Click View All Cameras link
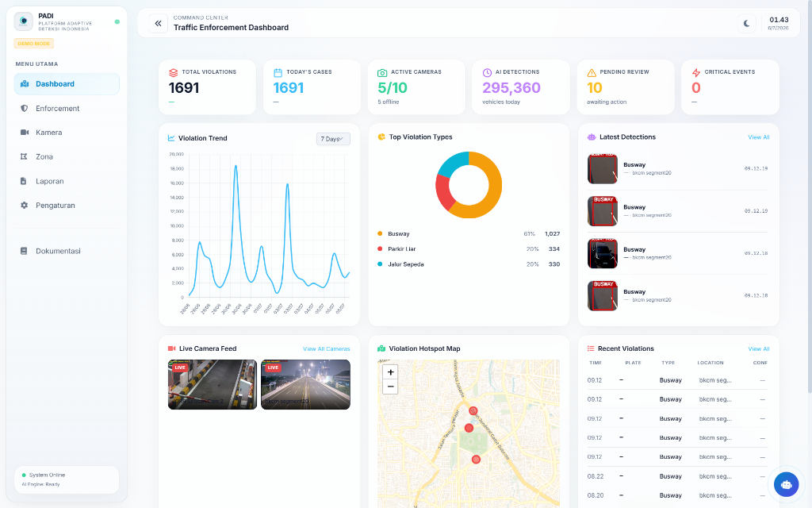812x508 pixels. click(x=326, y=349)
